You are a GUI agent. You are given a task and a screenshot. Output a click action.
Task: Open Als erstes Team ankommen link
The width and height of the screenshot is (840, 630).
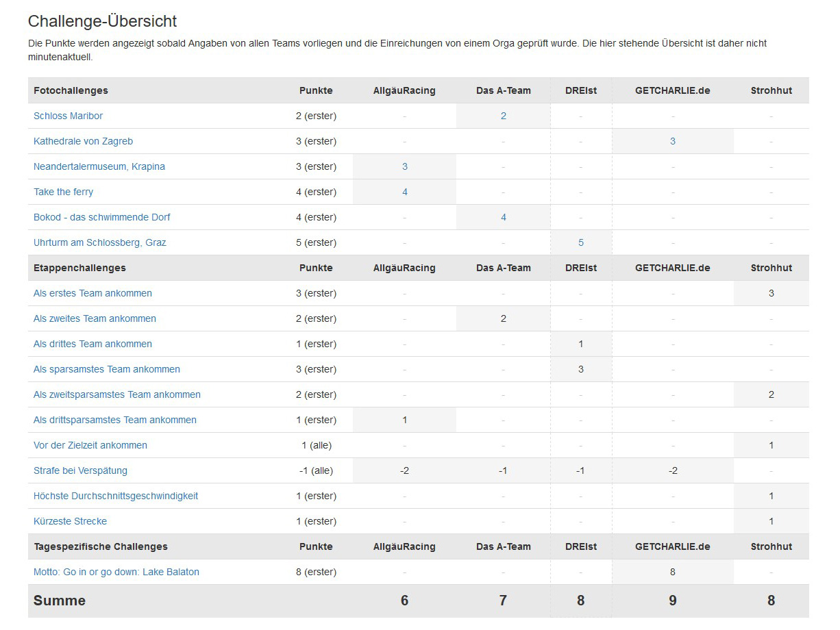click(92, 293)
